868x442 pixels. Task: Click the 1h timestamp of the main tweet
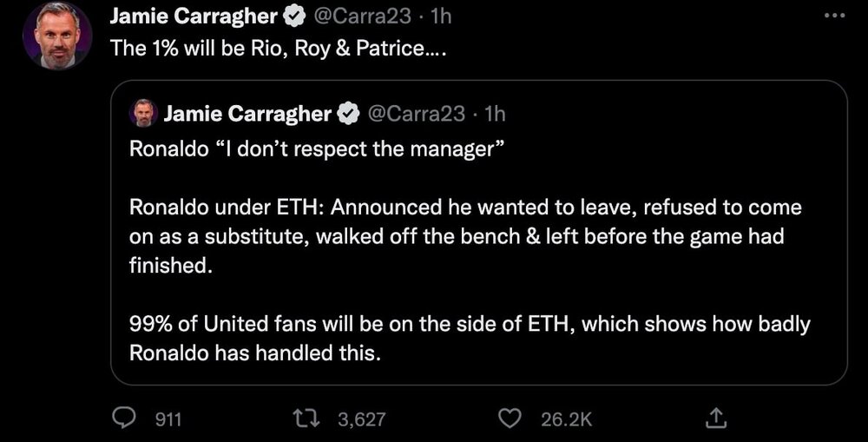pos(439,16)
